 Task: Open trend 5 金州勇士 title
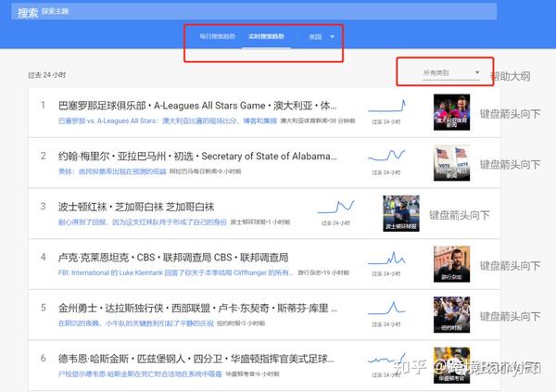pos(197,309)
